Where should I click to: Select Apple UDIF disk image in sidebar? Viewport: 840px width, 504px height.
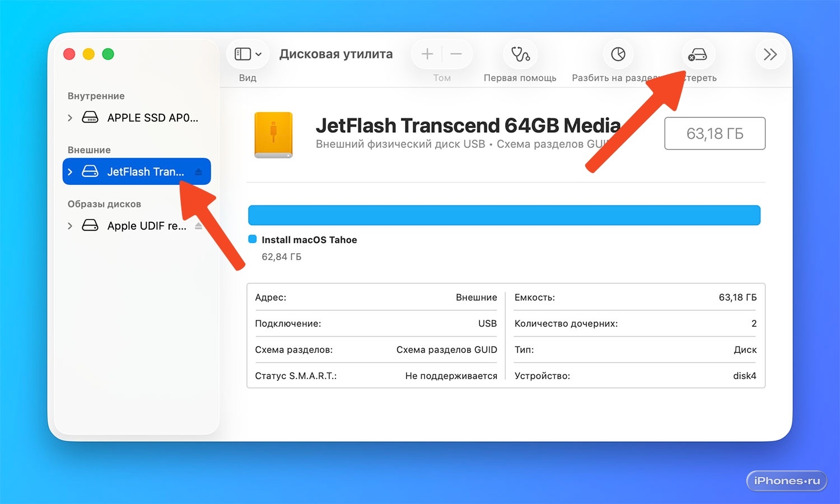pyautogui.click(x=137, y=226)
